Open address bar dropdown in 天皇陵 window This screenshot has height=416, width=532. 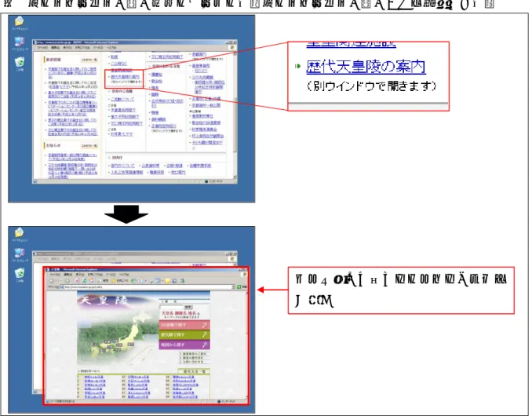(233, 287)
